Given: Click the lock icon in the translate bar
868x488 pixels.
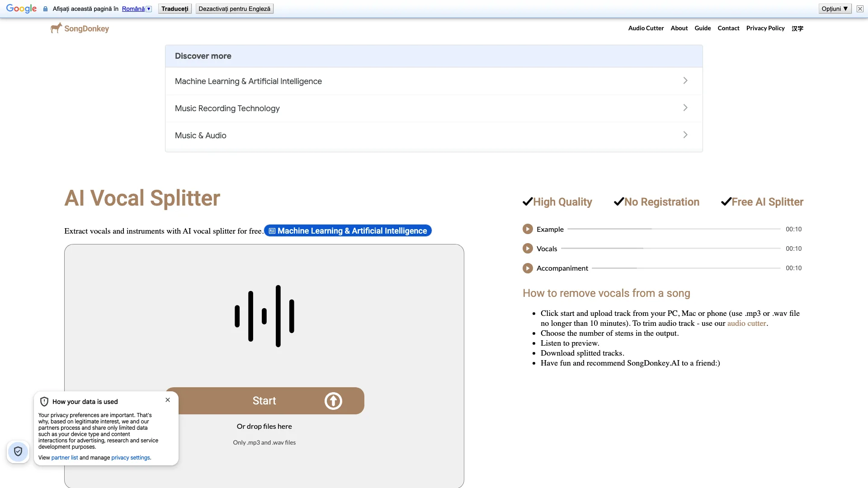Looking at the screenshot, I should [45, 9].
